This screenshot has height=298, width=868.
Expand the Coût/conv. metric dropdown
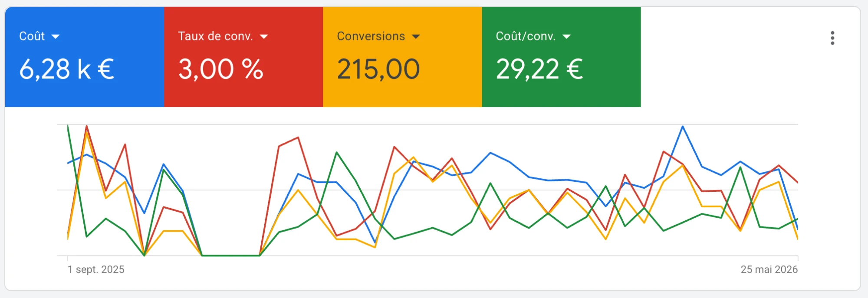(566, 36)
